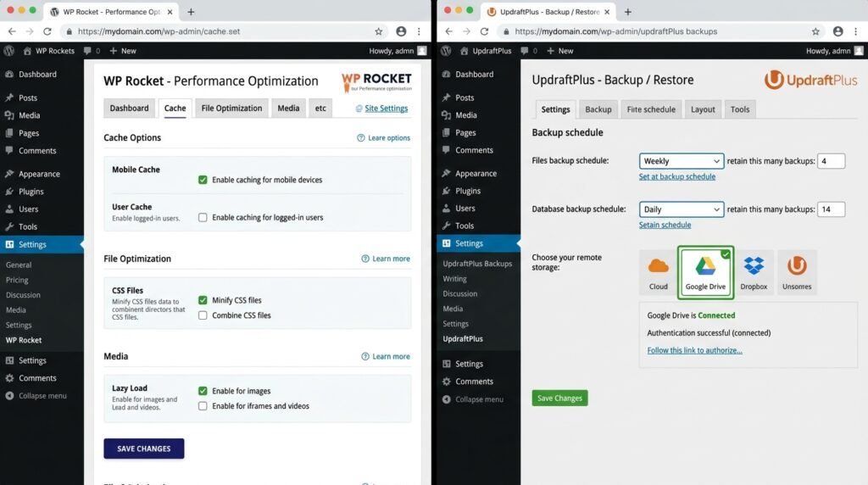
Task: Open the Database backup schedule dropdown
Action: (681, 209)
